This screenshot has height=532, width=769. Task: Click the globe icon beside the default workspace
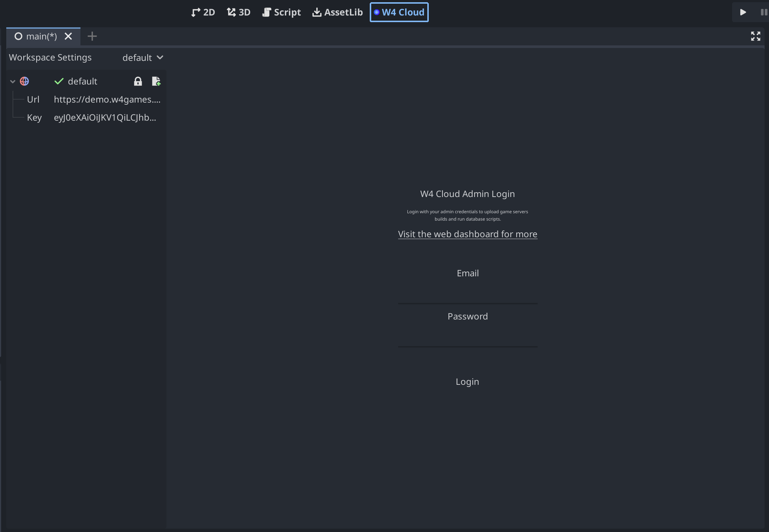click(x=24, y=81)
